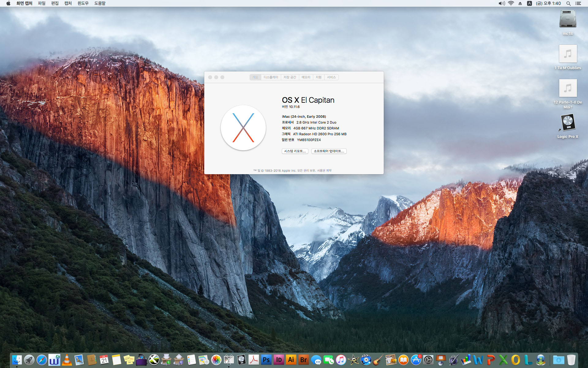Image resolution: width=588 pixels, height=368 pixels.
Task: Switch to the 저장 공간 tab
Action: coord(289,77)
